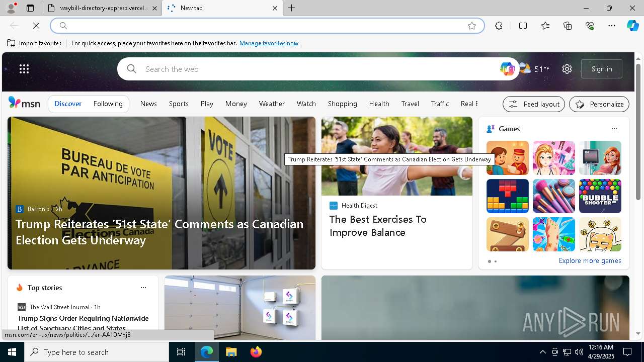Image resolution: width=644 pixels, height=362 pixels.
Task: Open the Travel category
Action: pos(410,104)
